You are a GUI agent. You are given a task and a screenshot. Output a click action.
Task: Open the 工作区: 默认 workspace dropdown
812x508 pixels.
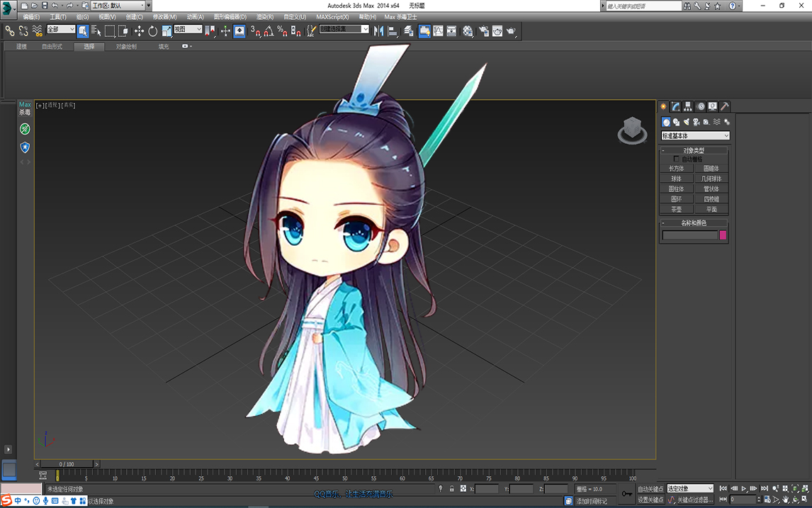[118, 6]
